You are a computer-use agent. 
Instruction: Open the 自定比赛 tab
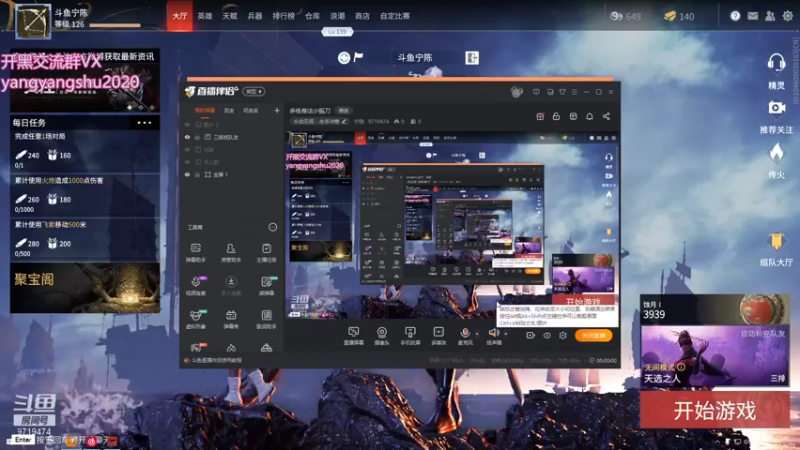click(x=395, y=16)
